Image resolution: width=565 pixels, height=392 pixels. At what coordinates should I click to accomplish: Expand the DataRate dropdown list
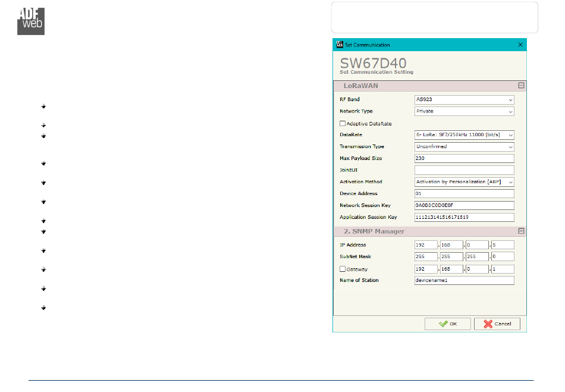point(464,135)
